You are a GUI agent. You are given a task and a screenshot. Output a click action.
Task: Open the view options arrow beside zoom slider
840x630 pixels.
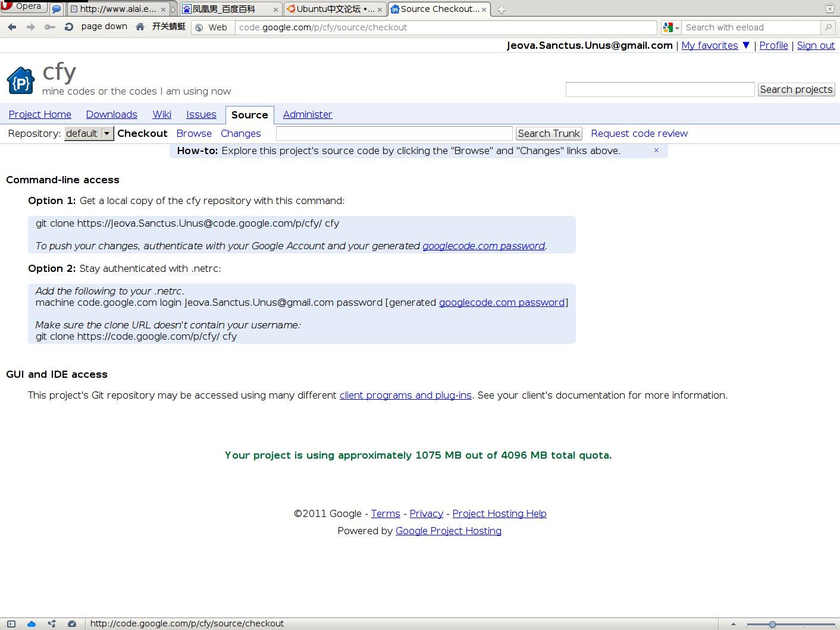(734, 624)
